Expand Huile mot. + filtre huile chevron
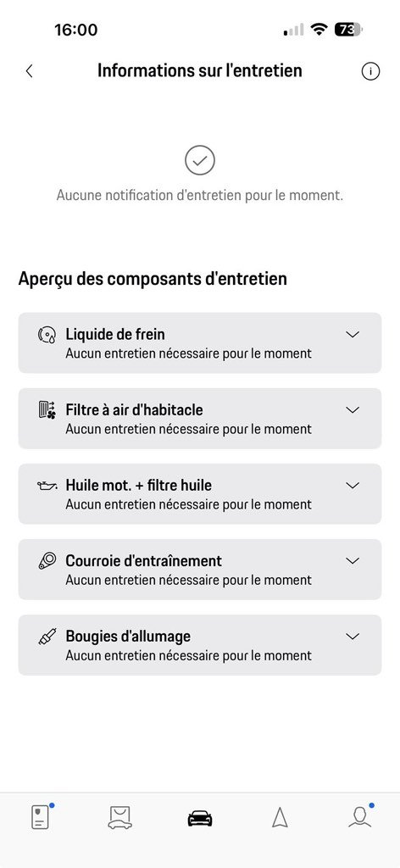This screenshot has height=868, width=400. tap(353, 486)
